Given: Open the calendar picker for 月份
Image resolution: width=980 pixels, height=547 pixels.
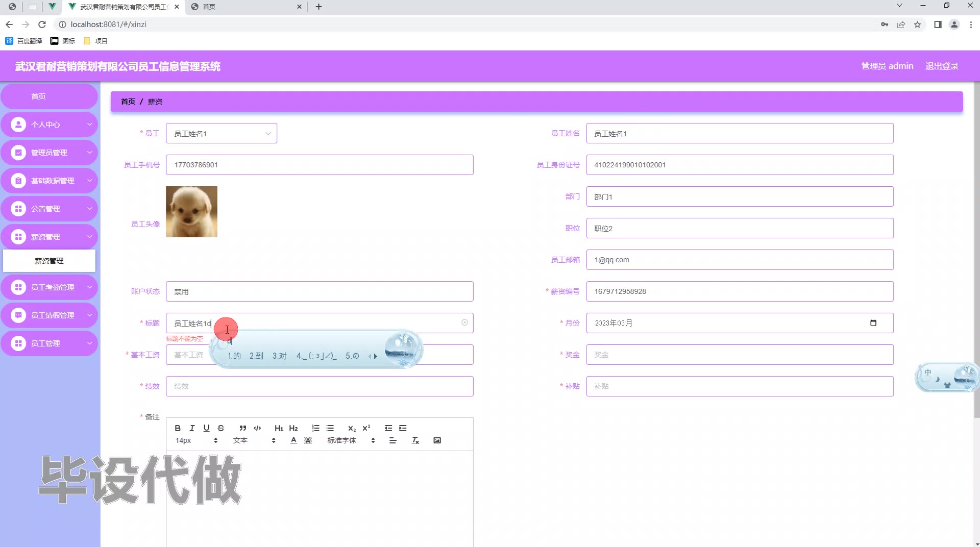Looking at the screenshot, I should point(873,323).
